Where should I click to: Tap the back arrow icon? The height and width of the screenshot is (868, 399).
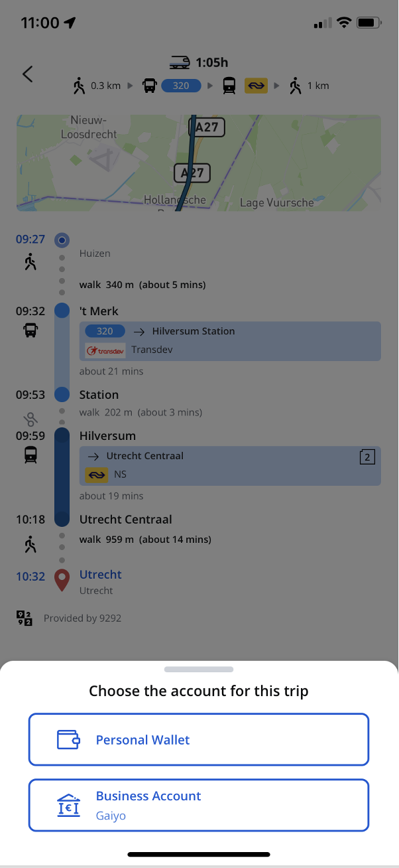pyautogui.click(x=27, y=74)
